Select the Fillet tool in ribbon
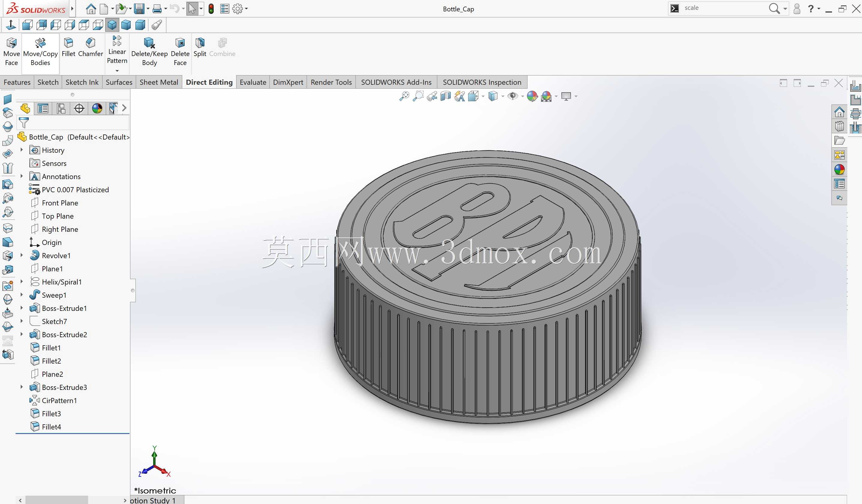This screenshot has height=504, width=862. (x=68, y=48)
